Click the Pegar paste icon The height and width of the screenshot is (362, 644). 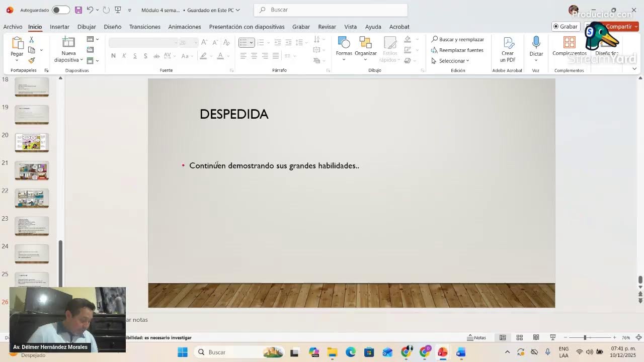point(17,43)
